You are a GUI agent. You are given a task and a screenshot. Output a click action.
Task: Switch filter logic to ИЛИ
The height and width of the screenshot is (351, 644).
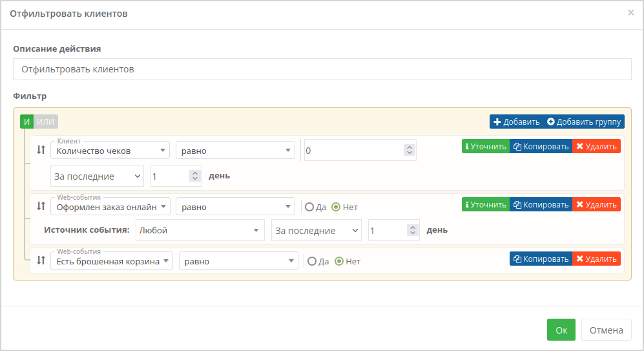tap(46, 122)
